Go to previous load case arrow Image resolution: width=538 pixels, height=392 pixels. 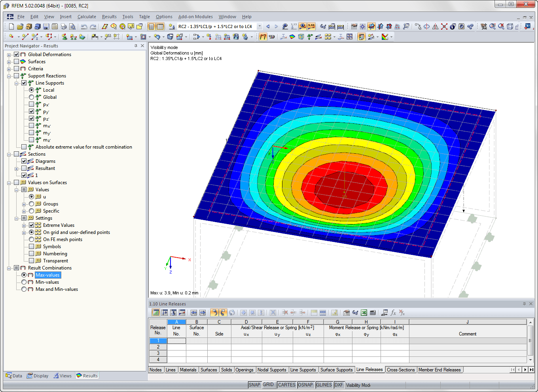click(268, 26)
